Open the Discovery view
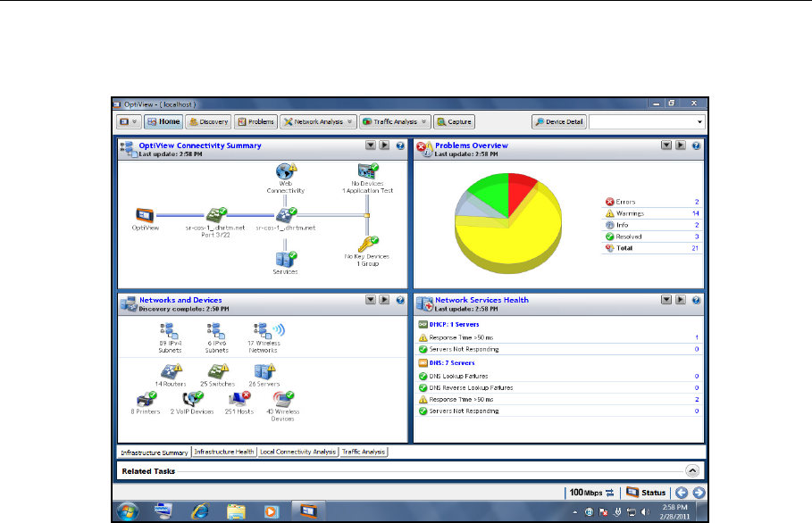The width and height of the screenshot is (812, 523). click(208, 121)
